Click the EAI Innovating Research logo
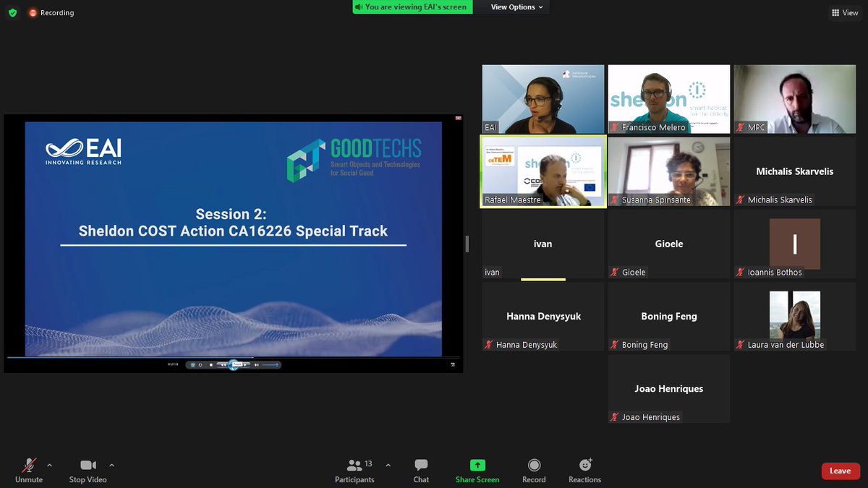 (x=83, y=153)
